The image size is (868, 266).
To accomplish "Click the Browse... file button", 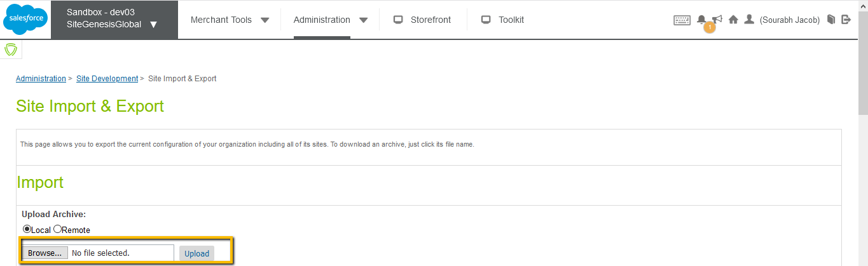I will 45,253.
